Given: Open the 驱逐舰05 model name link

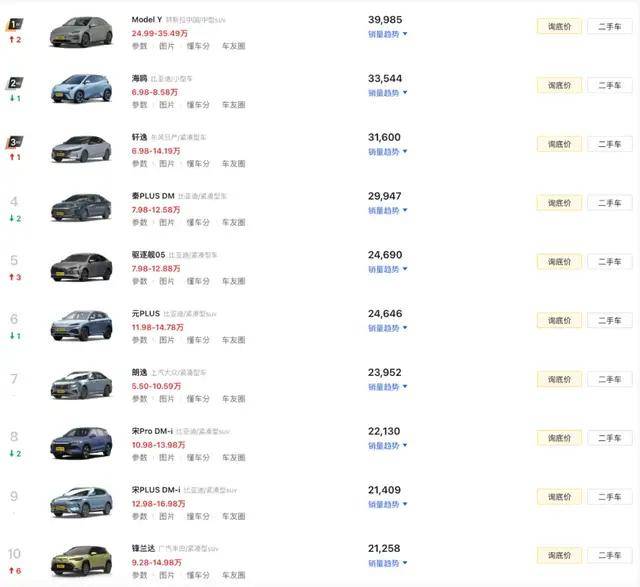Looking at the screenshot, I should [148, 255].
